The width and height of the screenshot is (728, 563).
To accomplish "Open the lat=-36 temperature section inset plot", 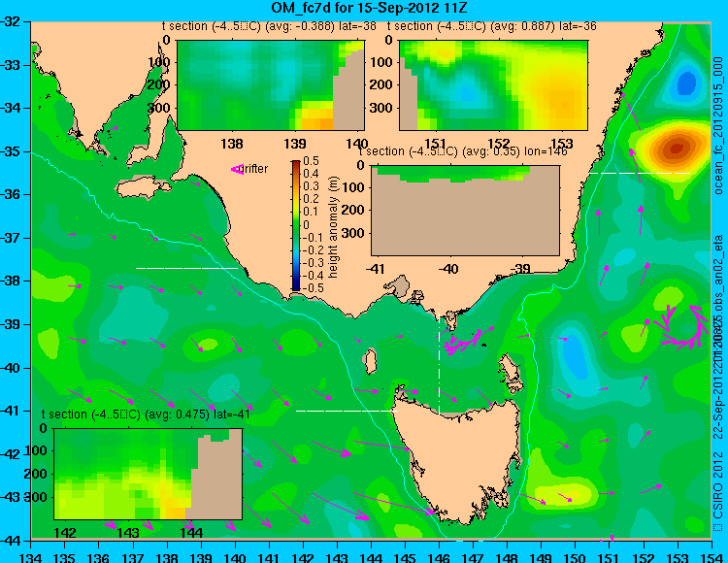I will point(493,85).
